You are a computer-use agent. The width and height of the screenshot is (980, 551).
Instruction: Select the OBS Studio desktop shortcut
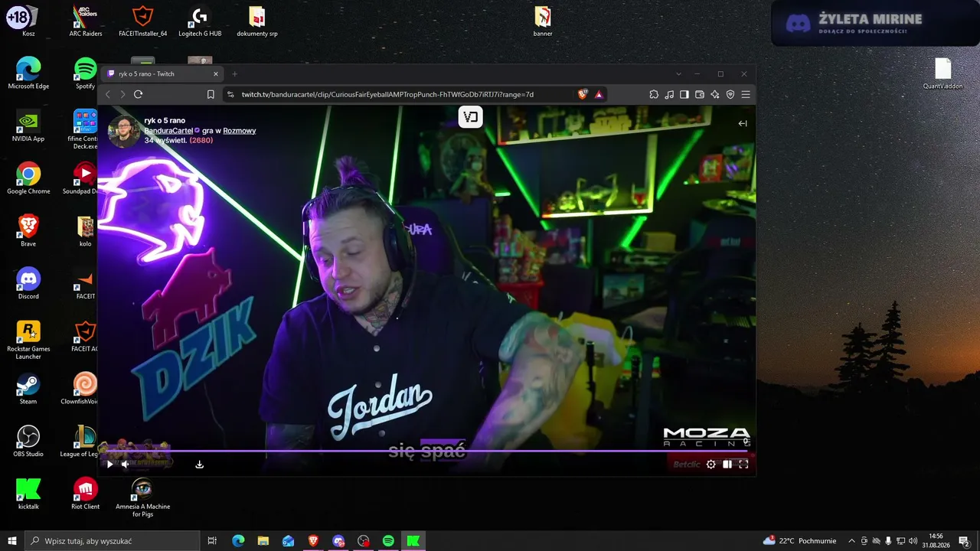tap(28, 441)
